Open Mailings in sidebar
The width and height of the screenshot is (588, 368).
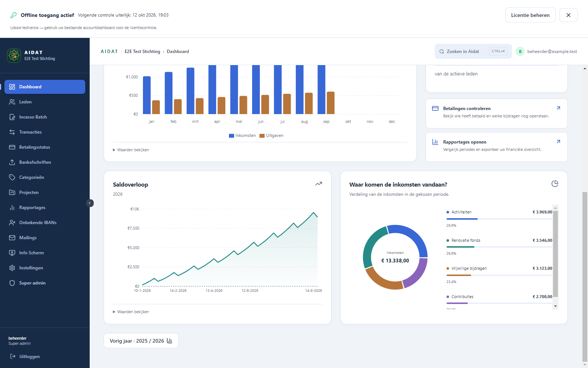(x=45, y=238)
